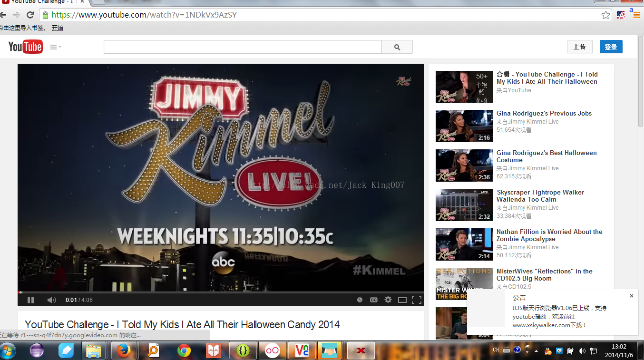Click 51,654次观看 view count
644x360 pixels.
pyautogui.click(x=514, y=130)
